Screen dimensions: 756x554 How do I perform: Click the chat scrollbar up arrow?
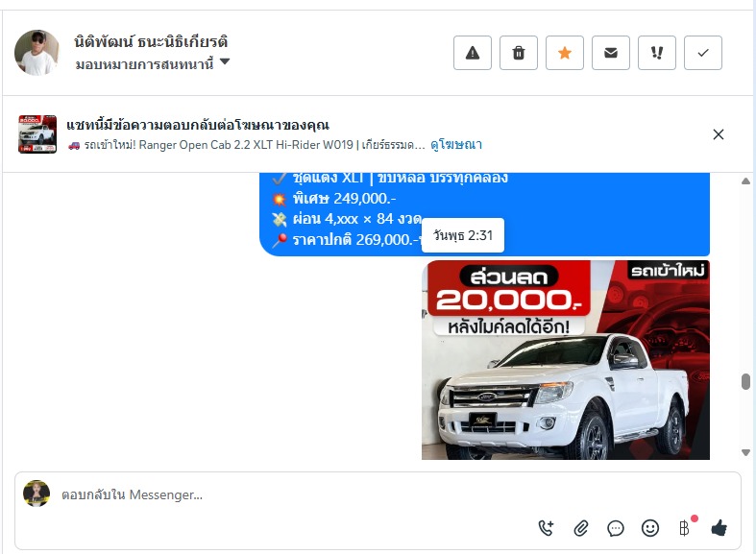(x=745, y=181)
